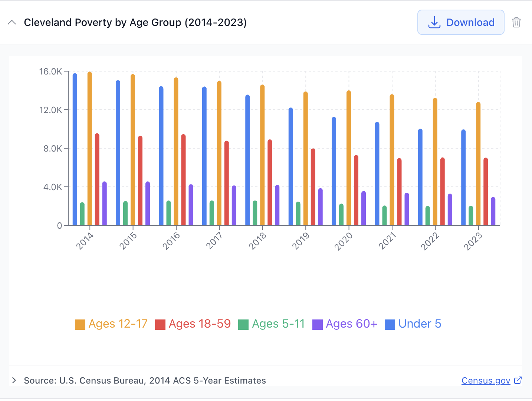Click the red Ages 18-59 legend swatch
The image size is (532, 401).
pos(160,323)
